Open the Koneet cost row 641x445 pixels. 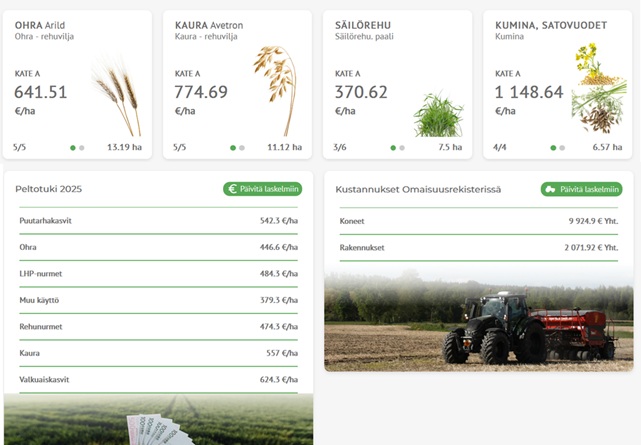coord(478,221)
